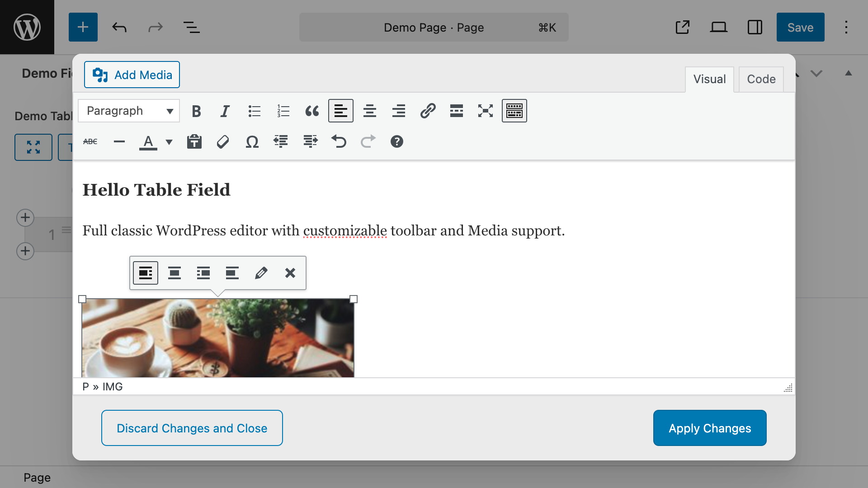Screen dimensions: 868x488
Task: Click the image Edit pencil icon
Action: pyautogui.click(x=261, y=273)
